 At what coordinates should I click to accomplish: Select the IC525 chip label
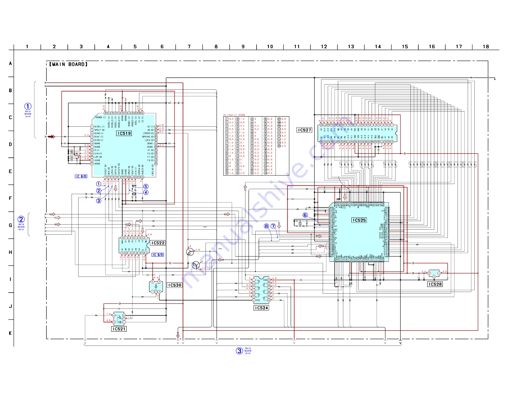coord(359,220)
